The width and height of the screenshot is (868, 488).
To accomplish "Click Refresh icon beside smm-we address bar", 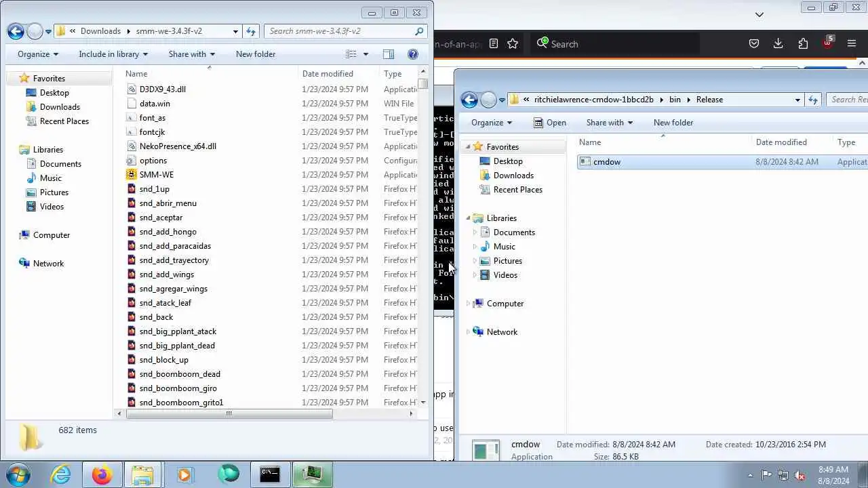I will 251,31.
